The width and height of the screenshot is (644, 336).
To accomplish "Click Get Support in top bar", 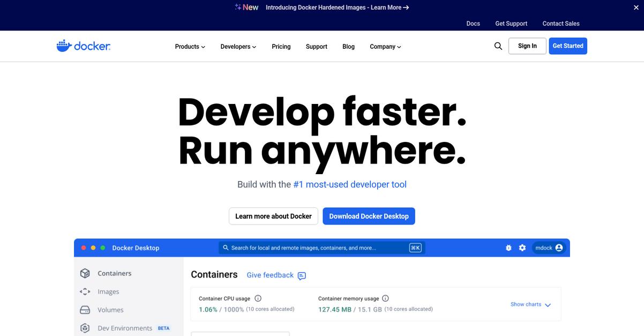I will [x=511, y=24].
